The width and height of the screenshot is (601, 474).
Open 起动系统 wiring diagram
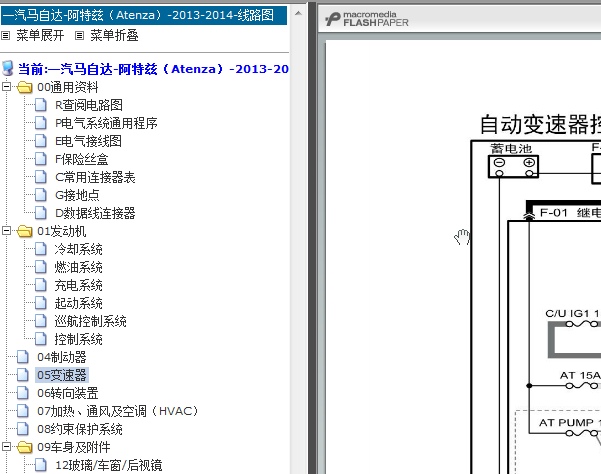[x=79, y=303]
